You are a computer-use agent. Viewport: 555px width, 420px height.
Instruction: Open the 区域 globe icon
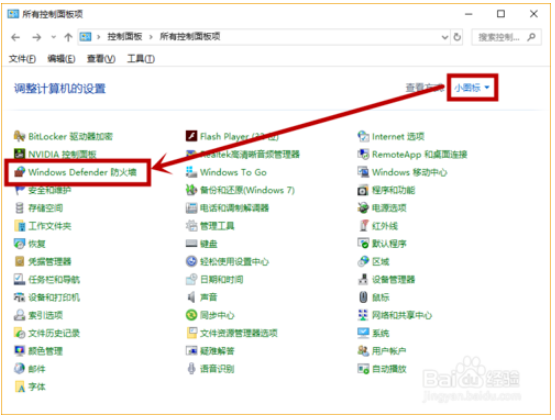tap(363, 261)
